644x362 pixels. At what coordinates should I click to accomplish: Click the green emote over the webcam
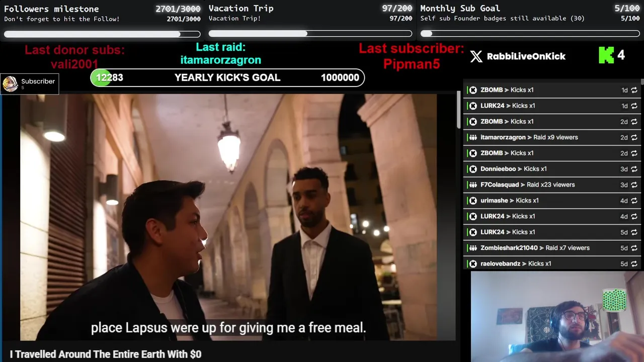click(614, 300)
